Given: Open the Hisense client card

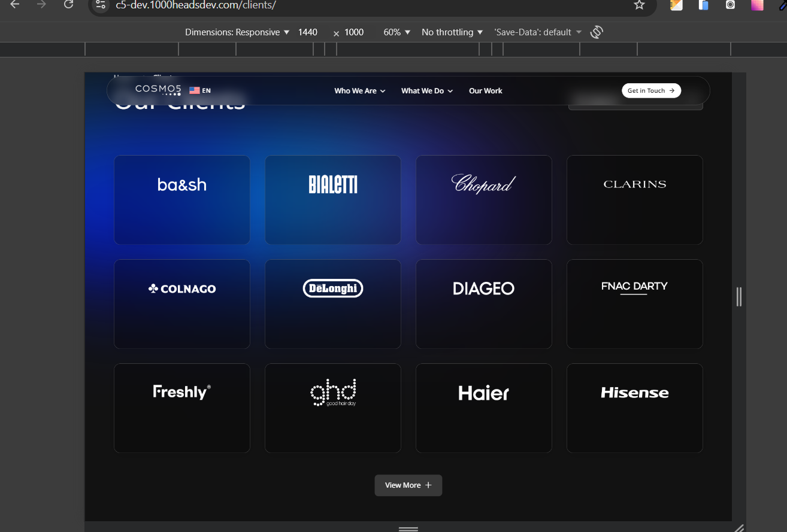Looking at the screenshot, I should pos(635,408).
